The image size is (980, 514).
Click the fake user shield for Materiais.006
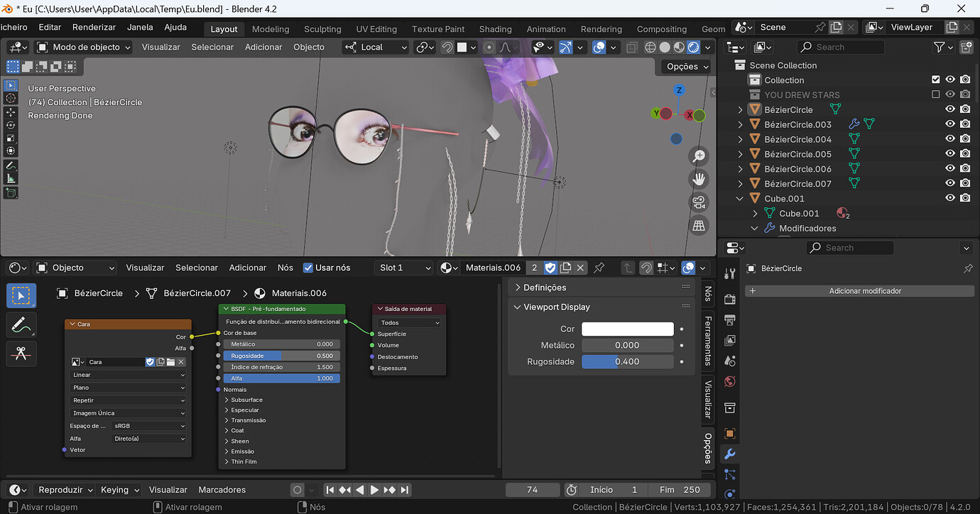[550, 268]
